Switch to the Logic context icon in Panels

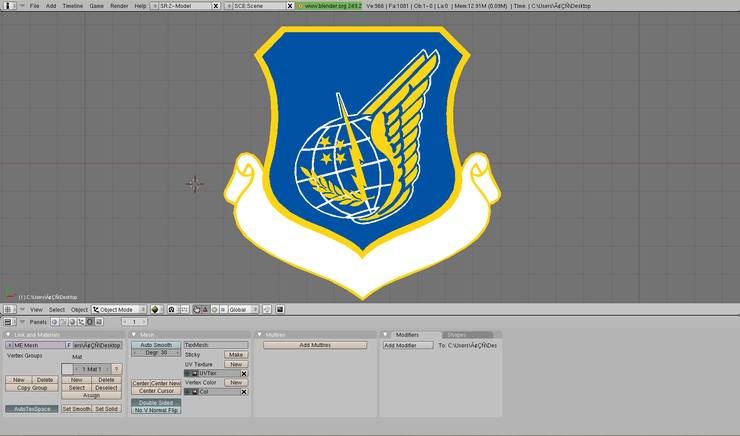[55, 322]
